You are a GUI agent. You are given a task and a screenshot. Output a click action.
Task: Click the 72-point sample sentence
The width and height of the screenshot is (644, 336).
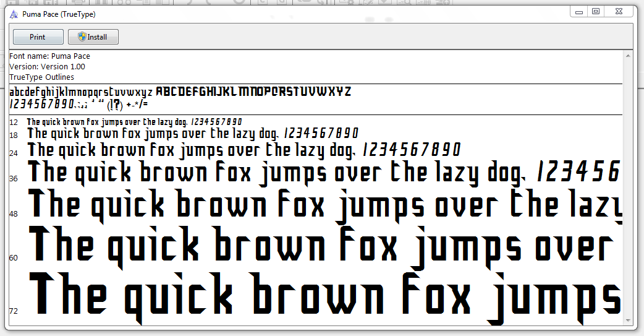pos(325,298)
